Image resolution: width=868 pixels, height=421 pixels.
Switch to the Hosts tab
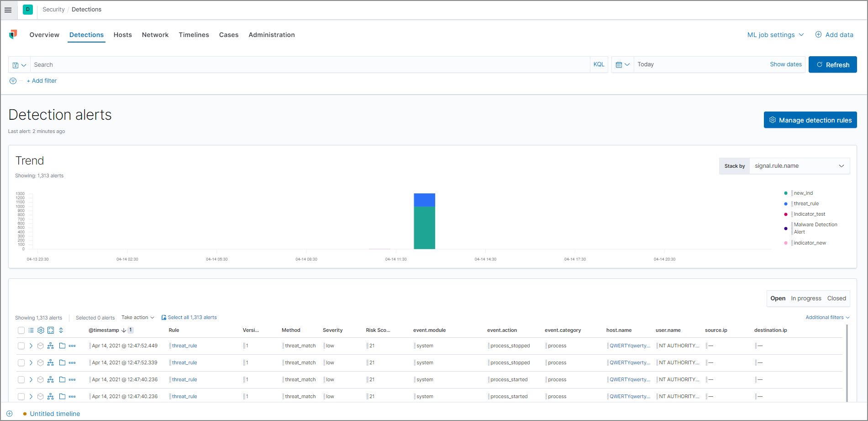pyautogui.click(x=122, y=35)
